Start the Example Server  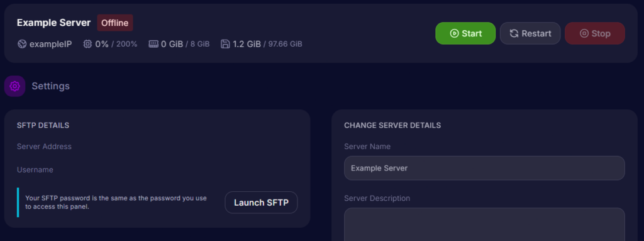[x=465, y=33]
